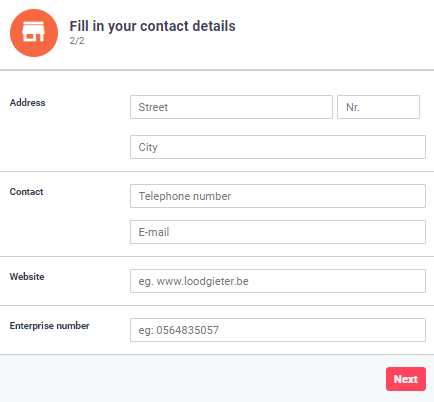
Task: Click the Enterprise number label
Action: pos(49,326)
